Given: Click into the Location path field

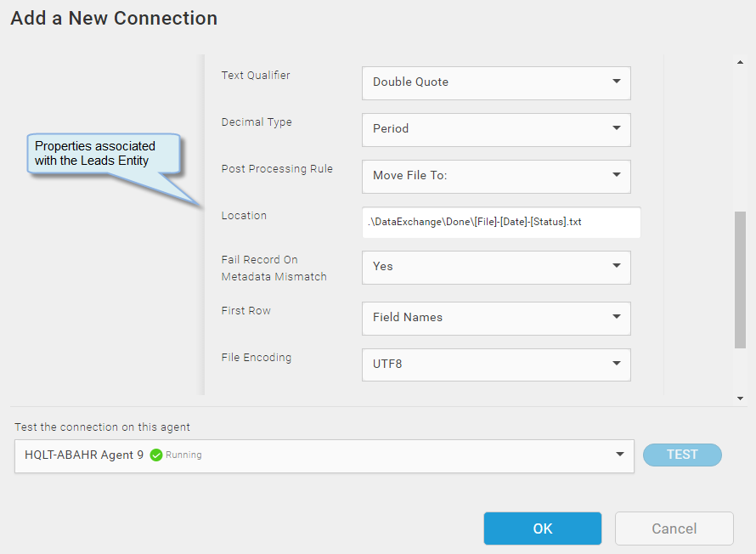Looking at the screenshot, I should tap(501, 223).
